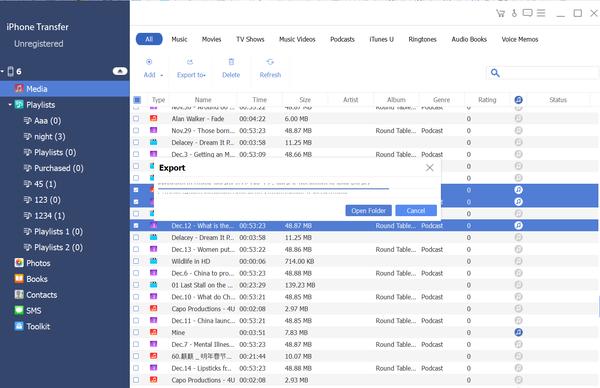
Task: Switch to the Music tab
Action: point(179,39)
